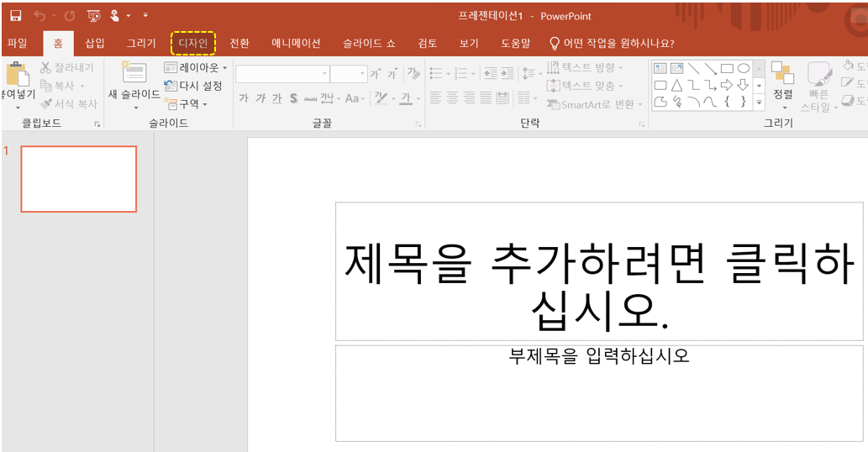Select the right block arrow shape
Image resolution: width=868 pixels, height=452 pixels.
tap(727, 85)
